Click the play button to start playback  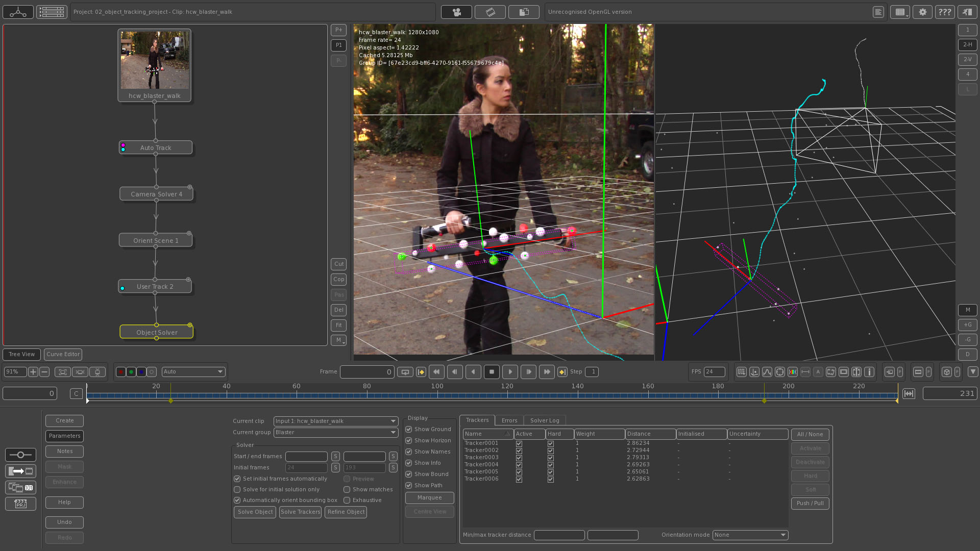pos(510,371)
